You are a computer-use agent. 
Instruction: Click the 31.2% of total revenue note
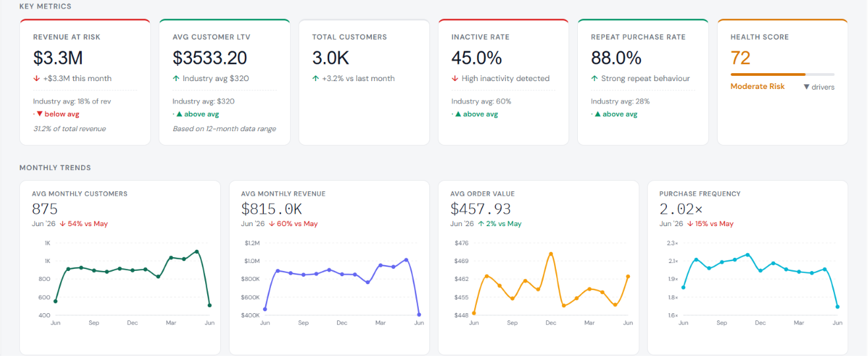69,129
